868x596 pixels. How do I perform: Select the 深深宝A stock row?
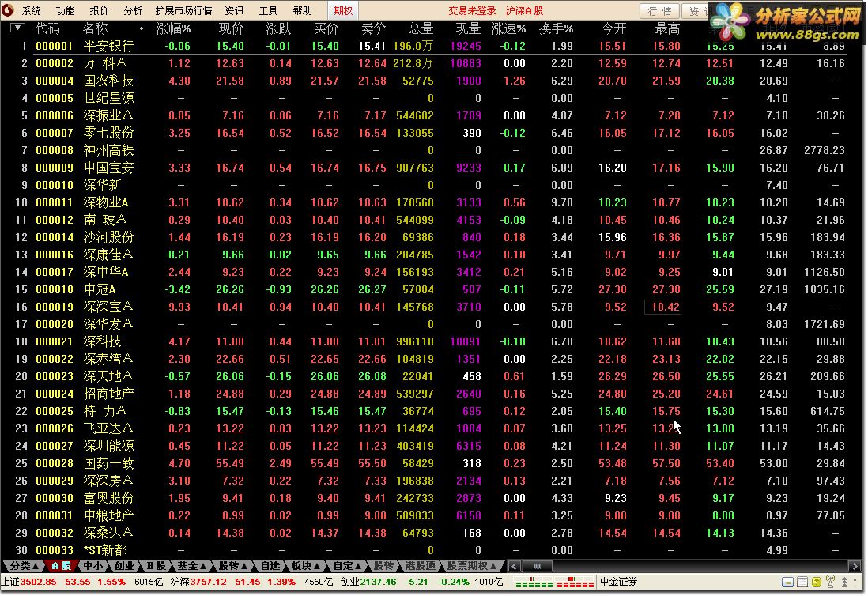pos(432,307)
